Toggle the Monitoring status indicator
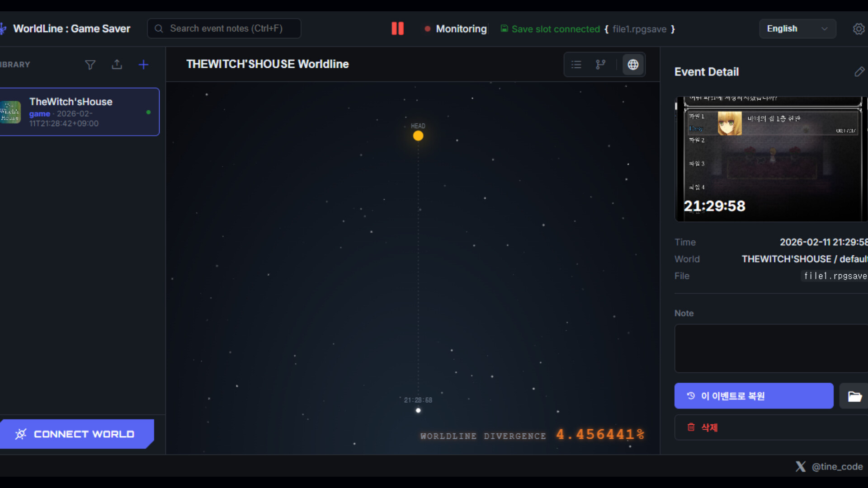This screenshot has width=868, height=488. point(456,28)
